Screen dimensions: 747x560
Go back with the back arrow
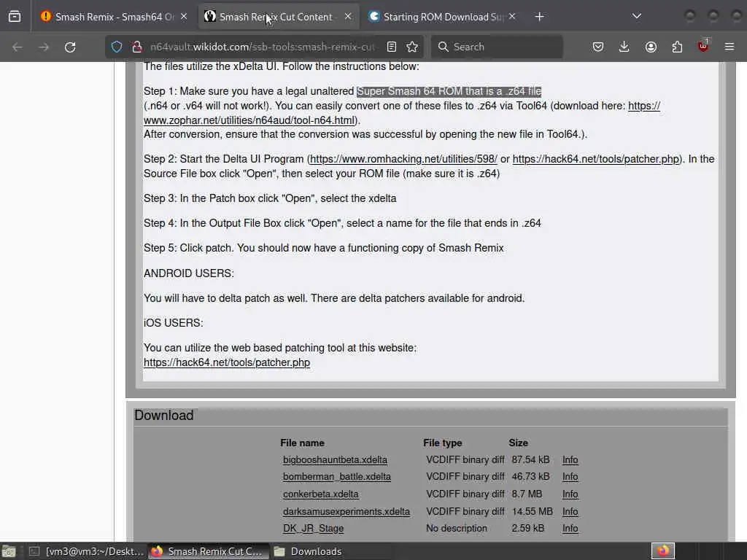pos(18,47)
